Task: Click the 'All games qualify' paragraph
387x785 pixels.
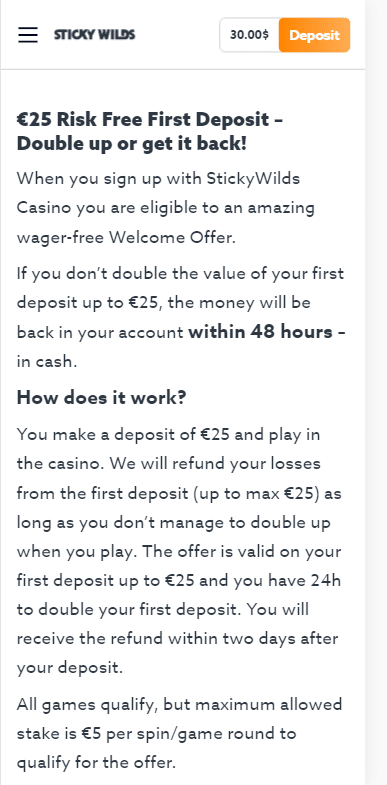Action: point(179,733)
